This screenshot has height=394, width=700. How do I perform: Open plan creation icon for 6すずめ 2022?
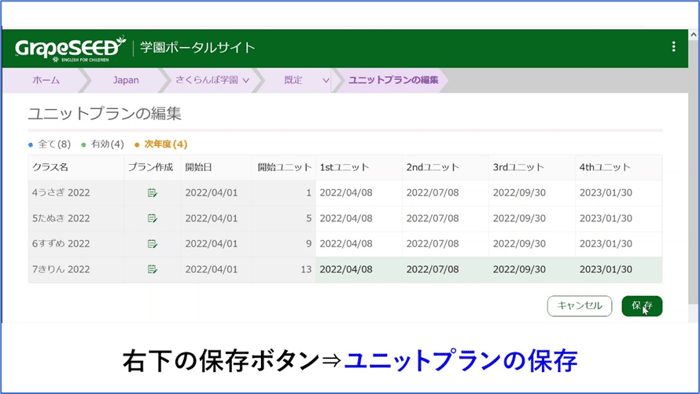(152, 244)
